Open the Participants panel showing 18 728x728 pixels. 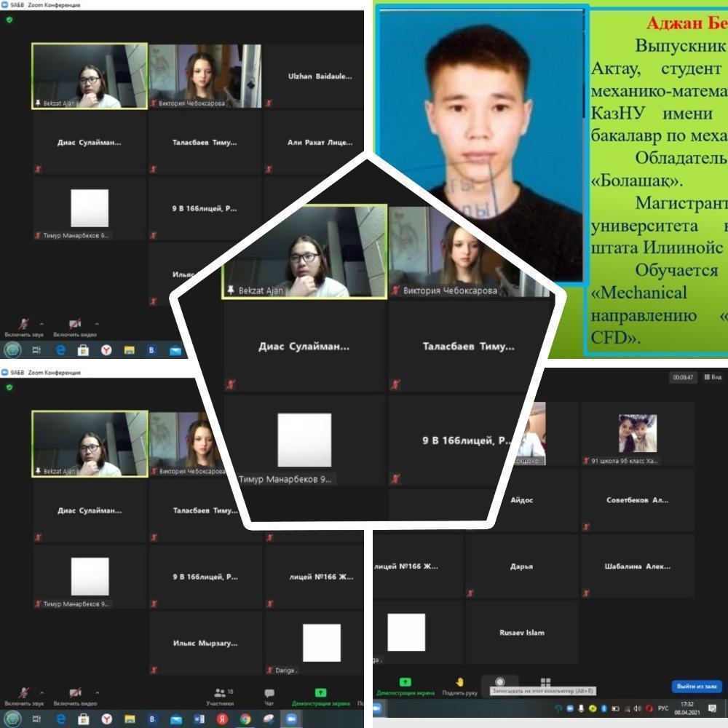[x=219, y=696]
